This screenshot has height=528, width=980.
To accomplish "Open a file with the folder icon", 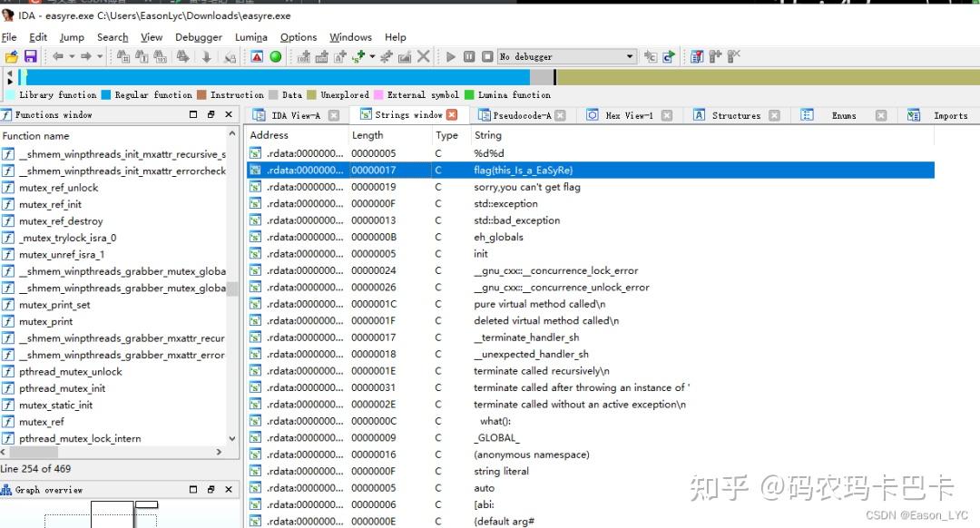I will pyautogui.click(x=11, y=56).
